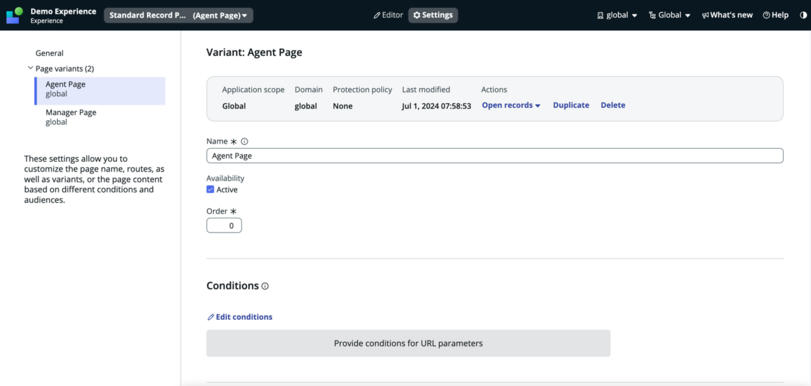Click the Last modified date Jul 1, 2024
The height and width of the screenshot is (386, 811).
tap(437, 106)
